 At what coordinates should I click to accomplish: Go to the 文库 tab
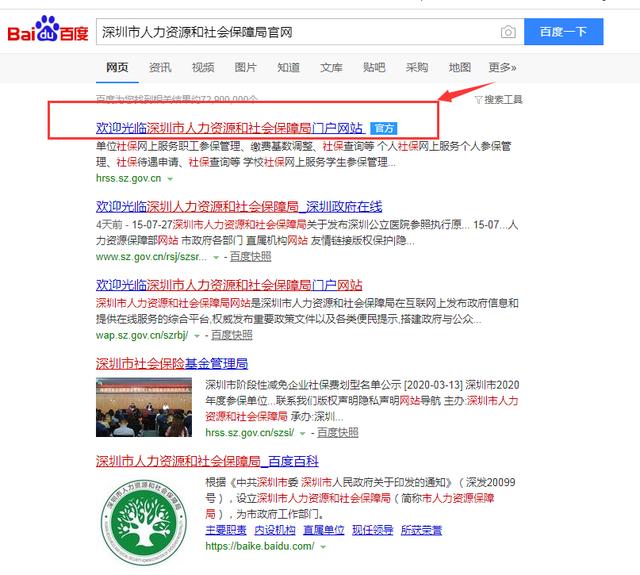click(331, 67)
